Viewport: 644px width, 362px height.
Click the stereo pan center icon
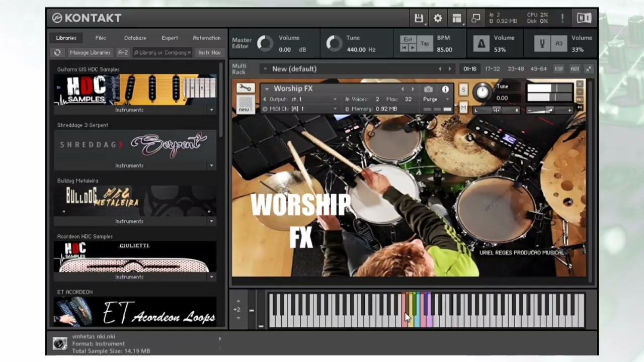point(496,110)
